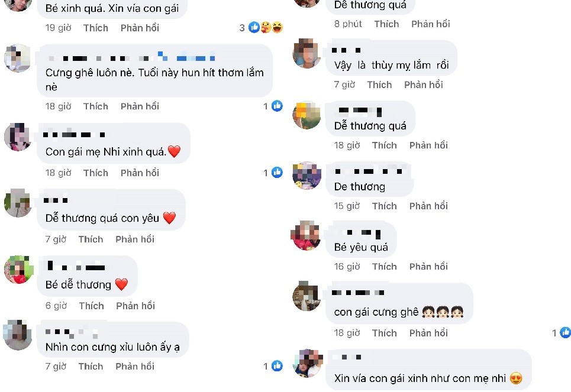Click like icon on 'Nhìn con cưng xỉu' comment
571x392 pixels.
(x=277, y=366)
